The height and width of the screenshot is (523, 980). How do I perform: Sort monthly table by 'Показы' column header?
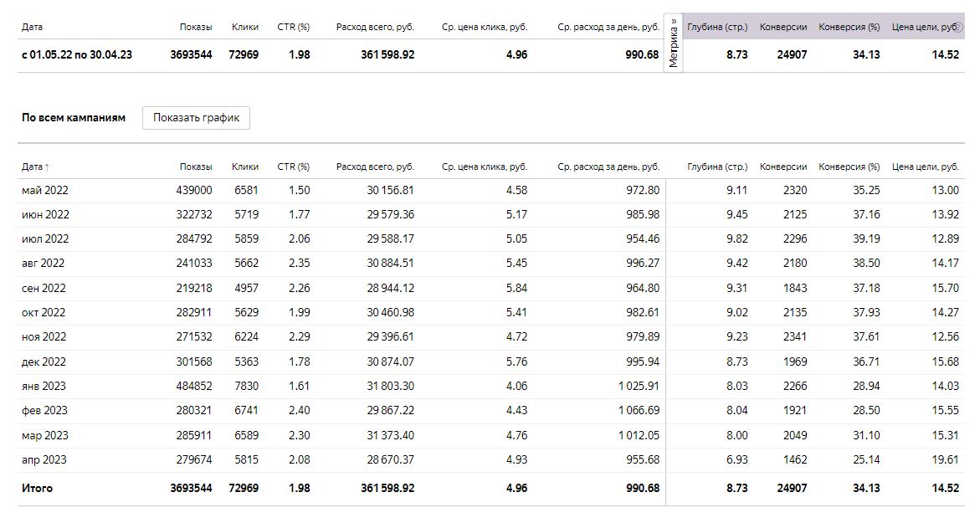pyautogui.click(x=196, y=167)
